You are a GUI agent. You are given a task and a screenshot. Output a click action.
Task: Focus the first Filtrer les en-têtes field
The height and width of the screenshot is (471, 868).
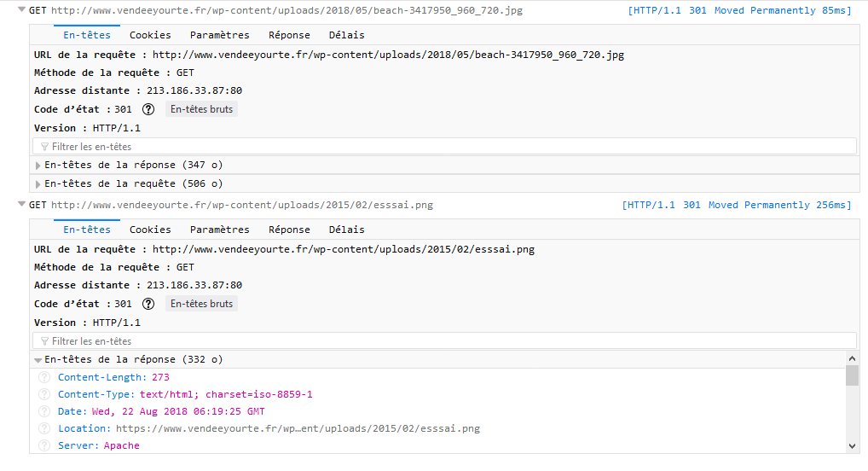[444, 147]
